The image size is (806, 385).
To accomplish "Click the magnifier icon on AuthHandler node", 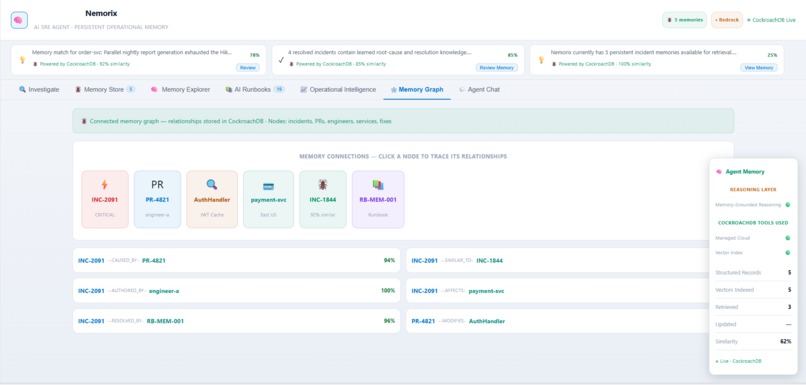I will [212, 185].
